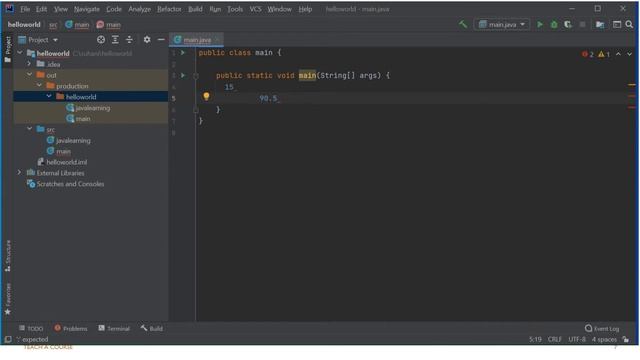The width and height of the screenshot is (640, 360).
Task: Open the TODO tool window
Action: (31, 329)
